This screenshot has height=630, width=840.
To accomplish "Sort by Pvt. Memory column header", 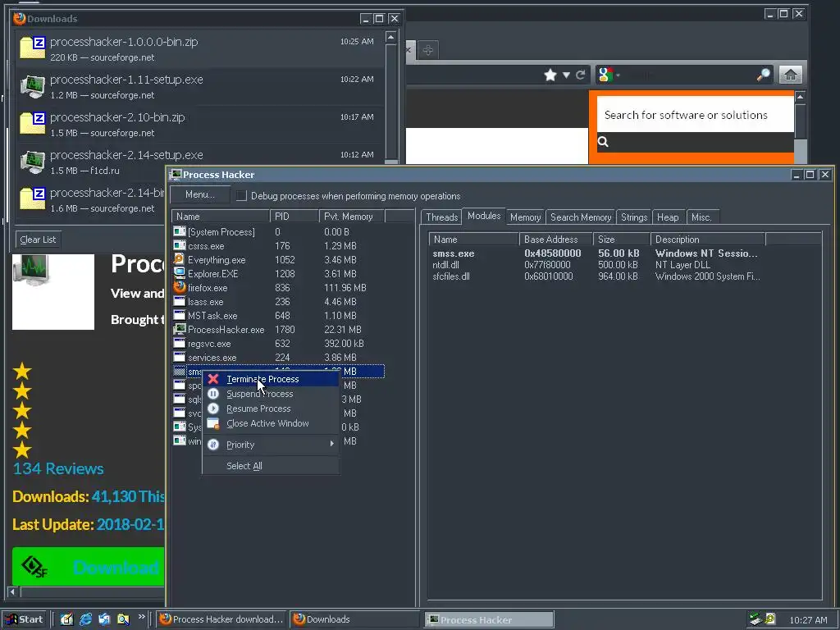I will [351, 217].
